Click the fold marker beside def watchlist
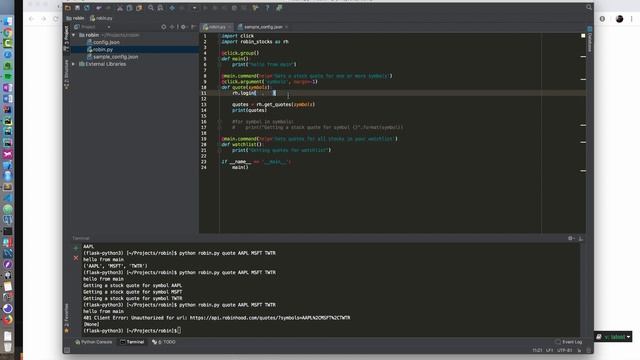The image size is (640, 360). click(219, 144)
